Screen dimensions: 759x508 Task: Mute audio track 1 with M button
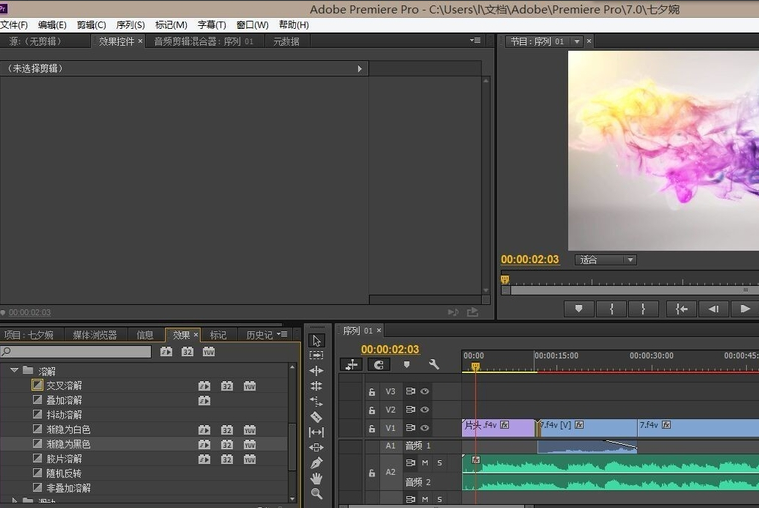click(x=425, y=463)
